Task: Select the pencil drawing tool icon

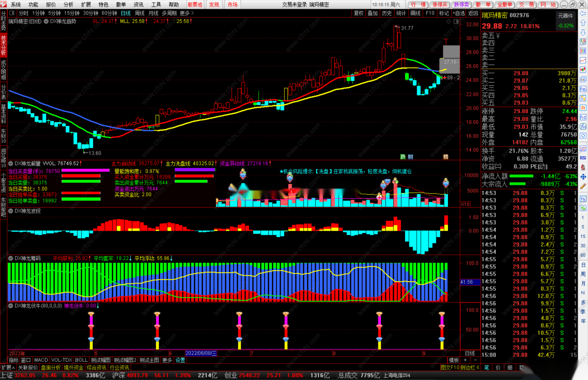Action: tap(583, 186)
